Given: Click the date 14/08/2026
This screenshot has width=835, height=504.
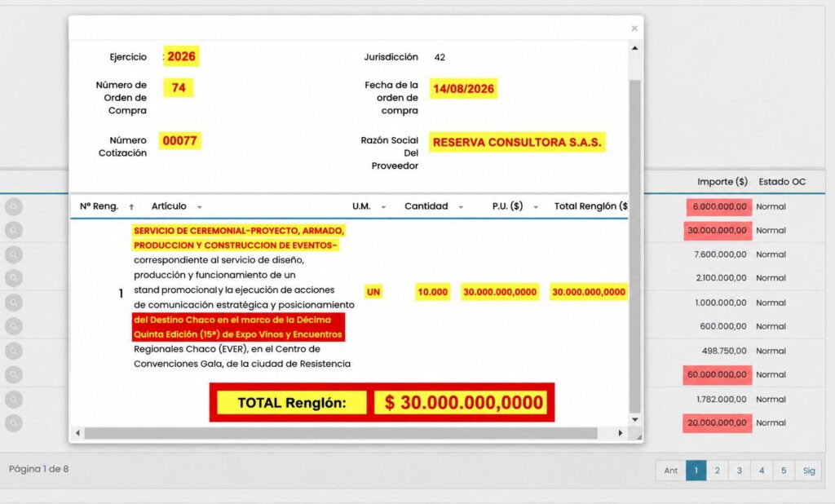Looking at the screenshot, I should point(463,88).
